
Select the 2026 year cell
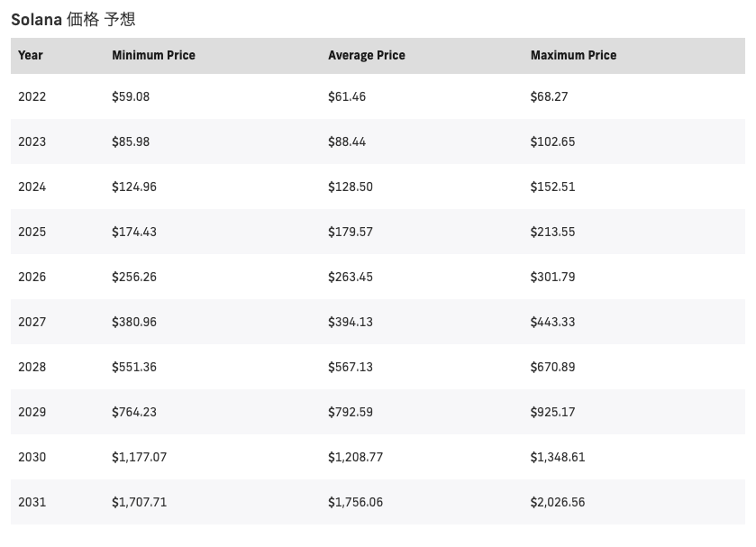[x=32, y=277]
